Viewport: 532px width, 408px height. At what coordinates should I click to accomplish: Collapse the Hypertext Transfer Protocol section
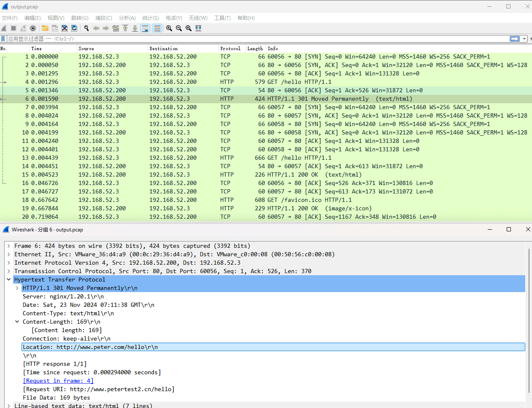pos(8,279)
